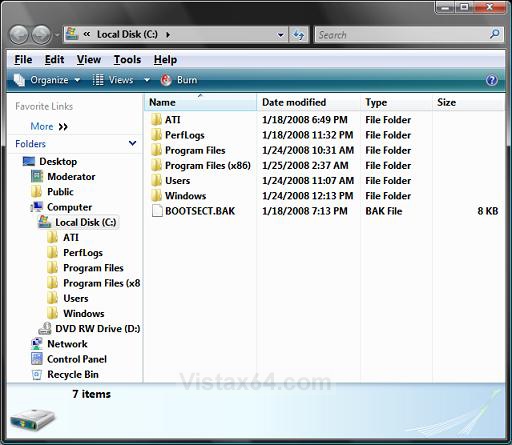Click the PerfLogs folder icon in file list
Viewport: 512px width, 445px height.
156,135
